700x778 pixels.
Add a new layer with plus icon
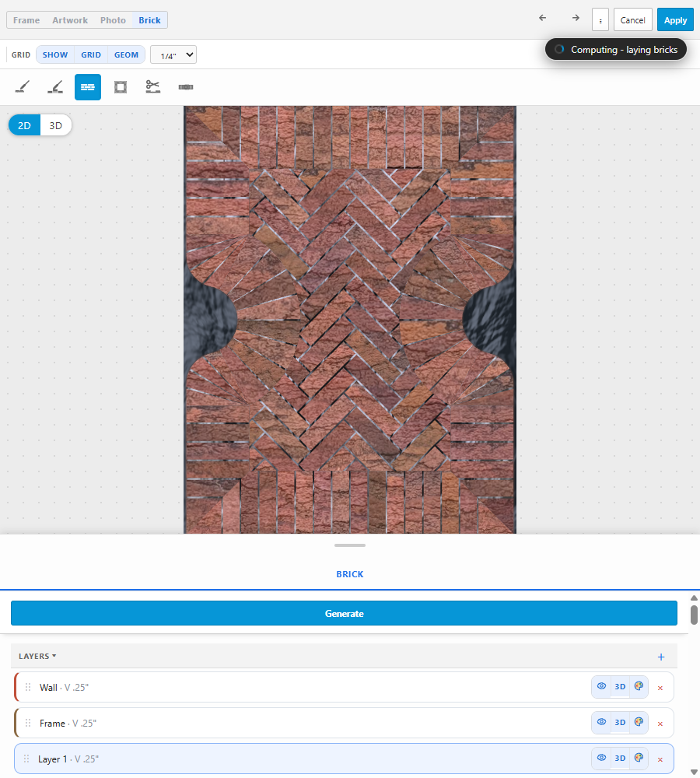point(661,657)
